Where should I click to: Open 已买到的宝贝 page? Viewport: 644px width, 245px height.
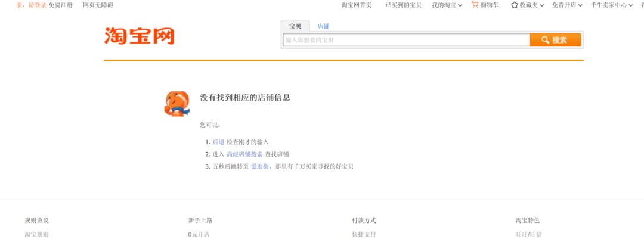[x=403, y=5]
